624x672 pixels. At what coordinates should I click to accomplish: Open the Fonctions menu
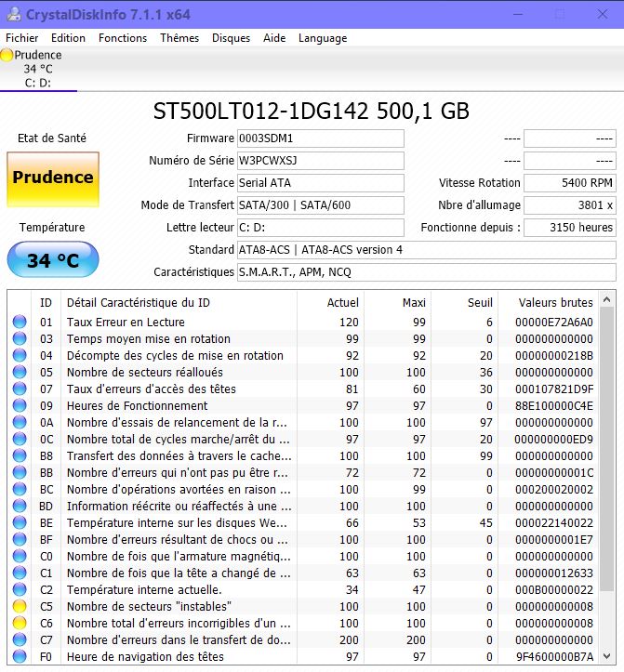point(123,38)
